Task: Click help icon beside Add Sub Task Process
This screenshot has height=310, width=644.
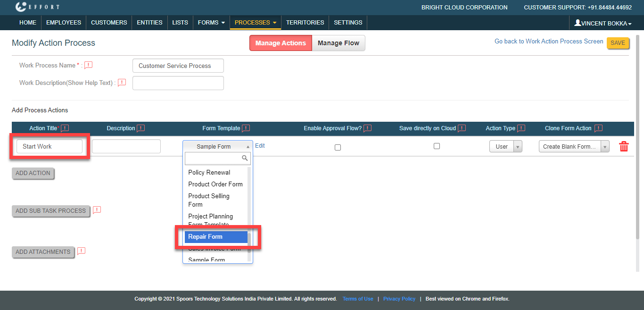Action: coord(97,210)
